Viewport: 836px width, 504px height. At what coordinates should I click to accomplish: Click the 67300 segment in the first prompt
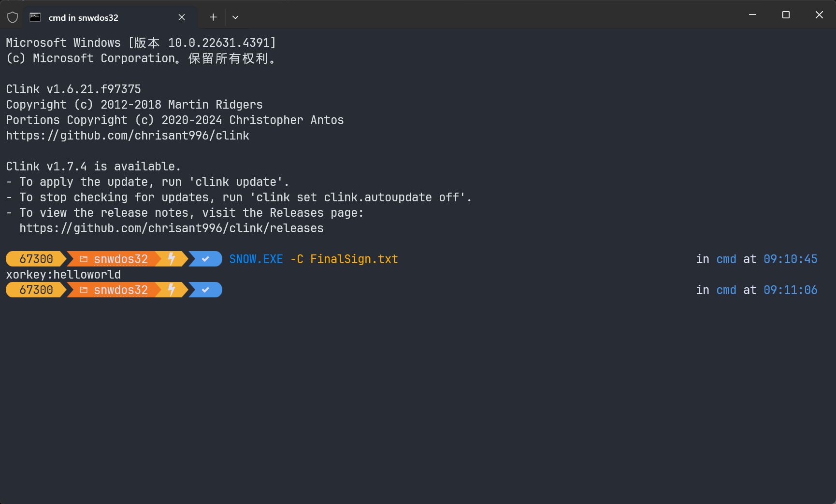pos(36,259)
